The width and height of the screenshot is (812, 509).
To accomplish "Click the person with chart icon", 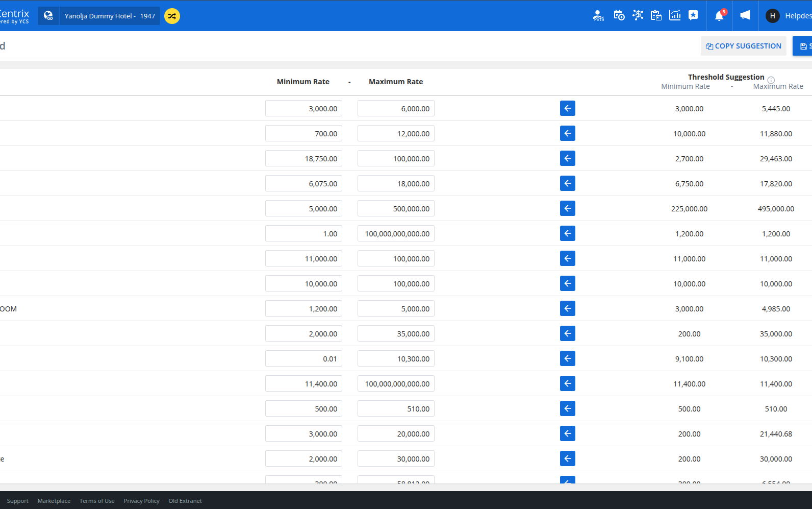I will (598, 16).
